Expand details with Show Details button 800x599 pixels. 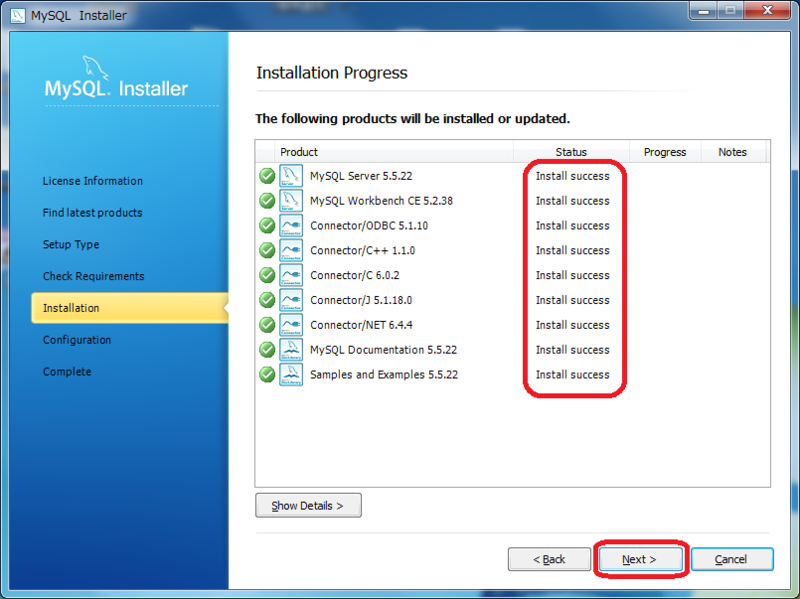(308, 506)
